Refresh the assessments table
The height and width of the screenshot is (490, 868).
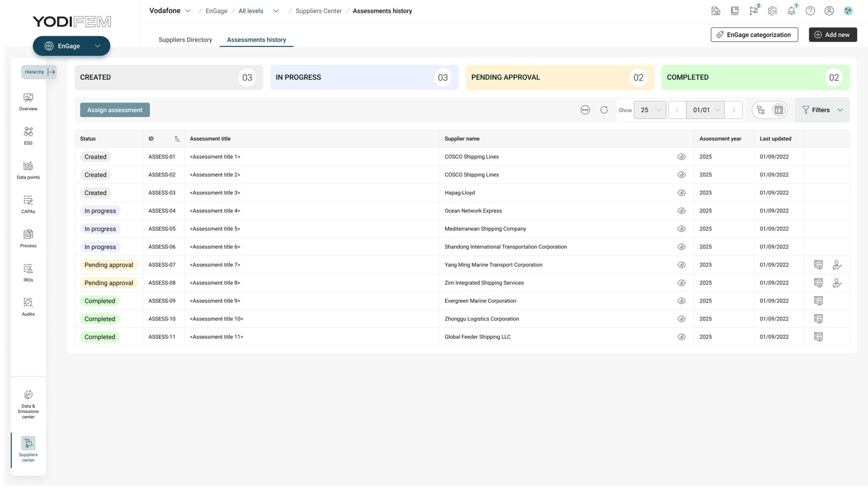pyautogui.click(x=604, y=110)
